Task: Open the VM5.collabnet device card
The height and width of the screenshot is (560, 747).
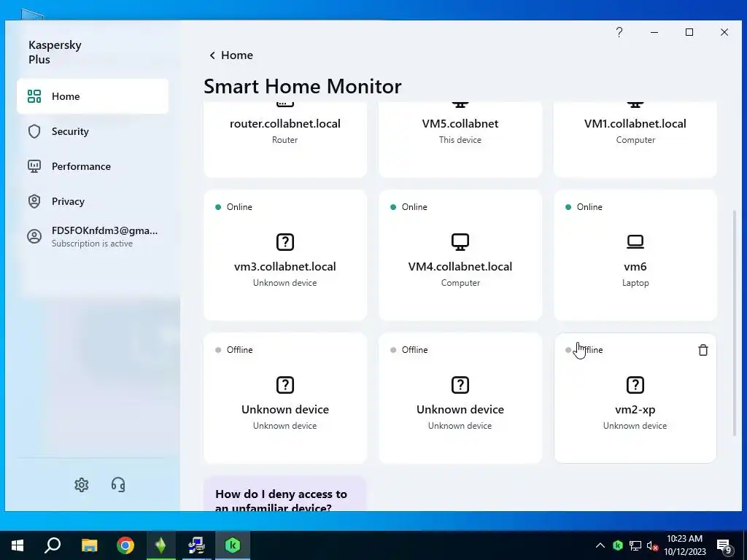Action: (460, 139)
